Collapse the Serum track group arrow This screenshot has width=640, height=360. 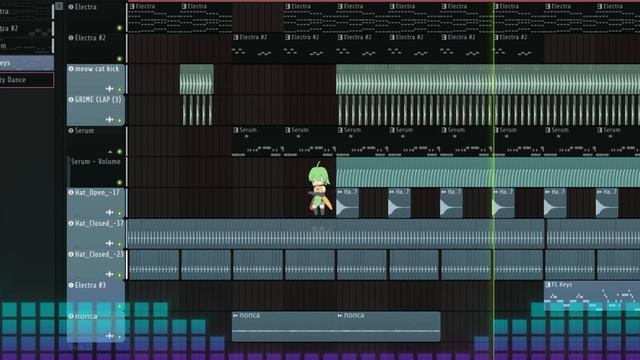coord(110,151)
